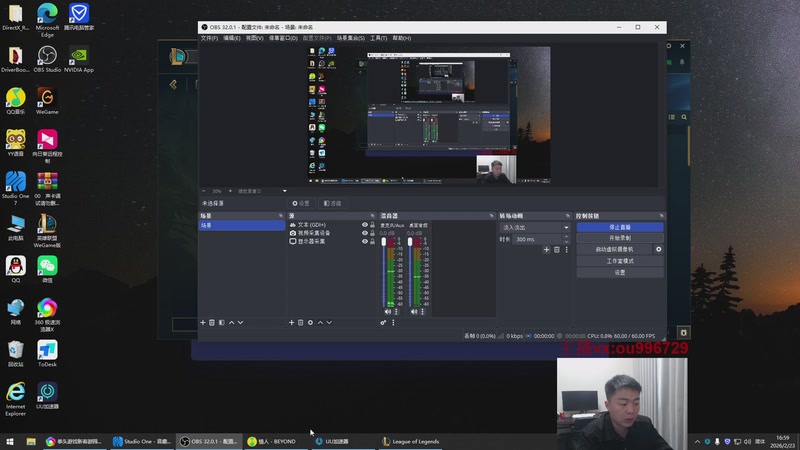
Task: Lock the 视频采集设备 source
Action: (x=372, y=233)
